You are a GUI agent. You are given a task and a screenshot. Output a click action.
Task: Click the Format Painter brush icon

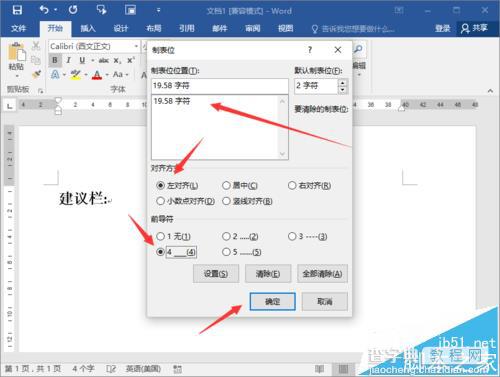36,74
